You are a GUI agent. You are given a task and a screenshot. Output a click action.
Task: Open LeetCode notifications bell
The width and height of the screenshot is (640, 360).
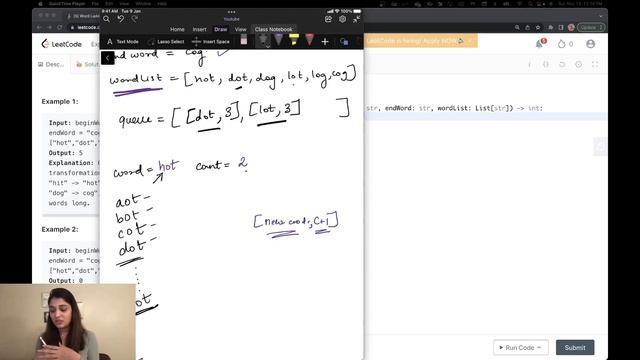coord(540,44)
